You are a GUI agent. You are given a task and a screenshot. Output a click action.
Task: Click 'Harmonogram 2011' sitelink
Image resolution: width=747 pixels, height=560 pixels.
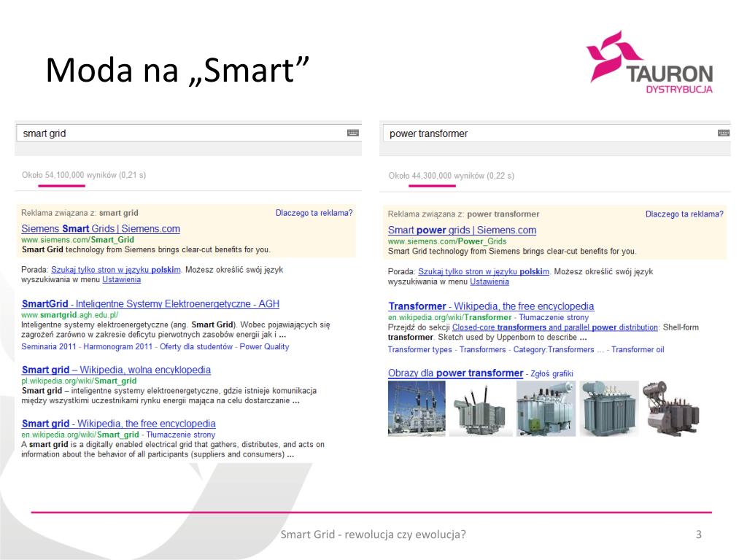[x=117, y=346]
